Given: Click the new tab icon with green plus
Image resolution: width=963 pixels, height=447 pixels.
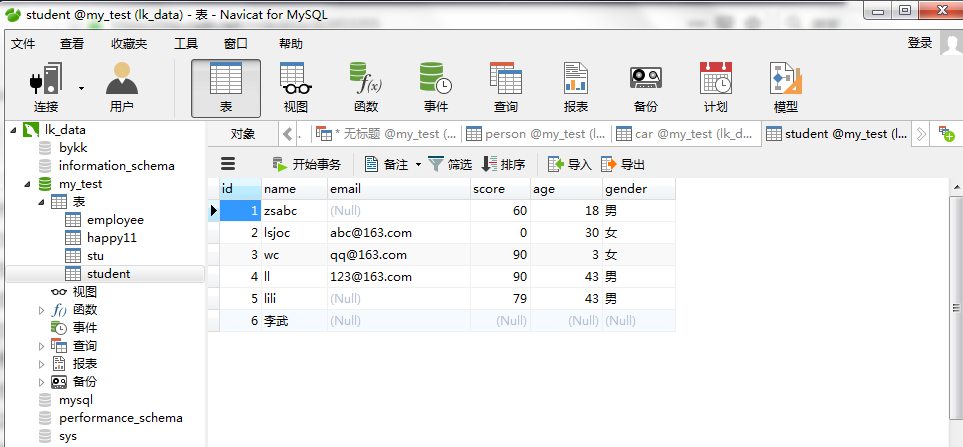Looking at the screenshot, I should 946,134.
